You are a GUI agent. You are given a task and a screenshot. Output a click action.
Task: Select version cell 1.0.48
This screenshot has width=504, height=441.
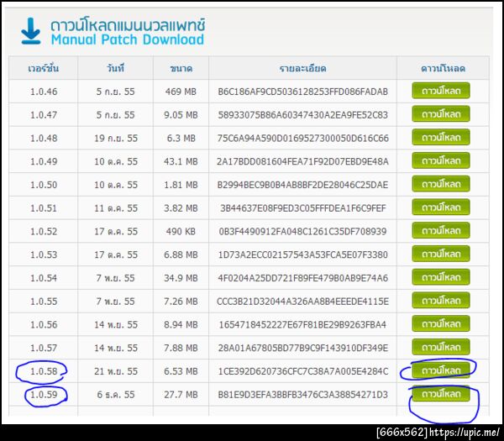(44, 139)
